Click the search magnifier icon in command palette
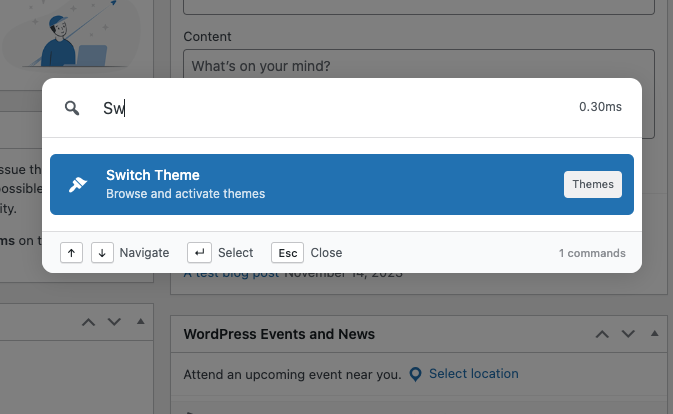The width and height of the screenshot is (673, 414). click(72, 108)
